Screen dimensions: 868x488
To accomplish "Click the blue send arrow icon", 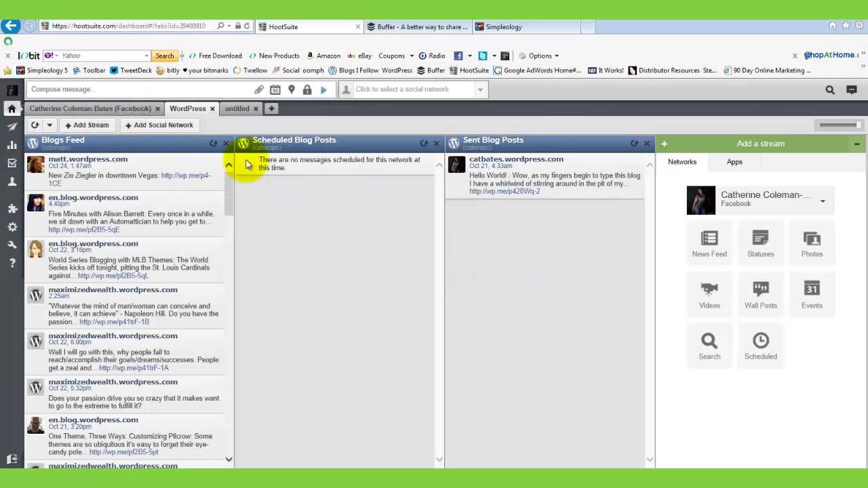I will pos(323,89).
